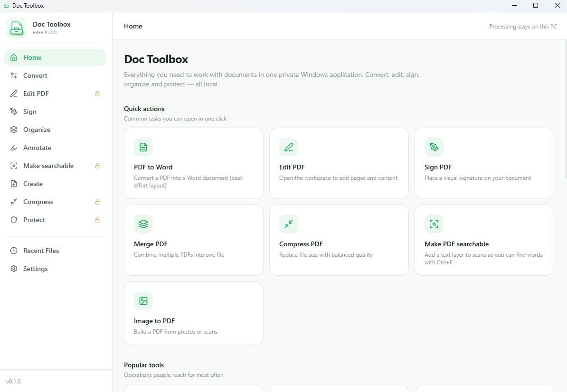Click the Convert arrows icon in sidebar
The image size is (567, 392).
tap(14, 75)
